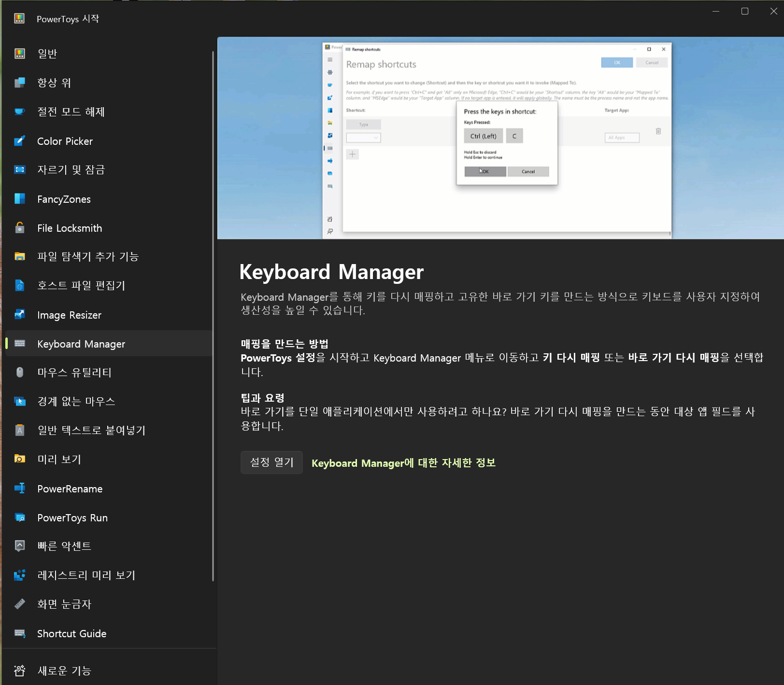Minimize the PowerToys window
Screen dimensions: 784x685
716,11
